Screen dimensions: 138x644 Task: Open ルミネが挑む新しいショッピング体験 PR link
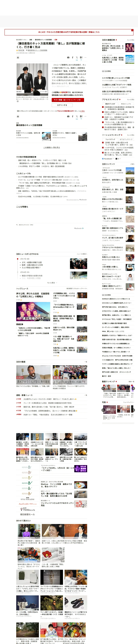coord(116,78)
